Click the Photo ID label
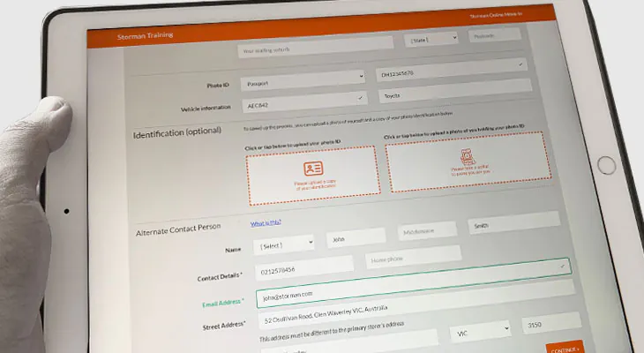644x353 pixels. pos(218,85)
